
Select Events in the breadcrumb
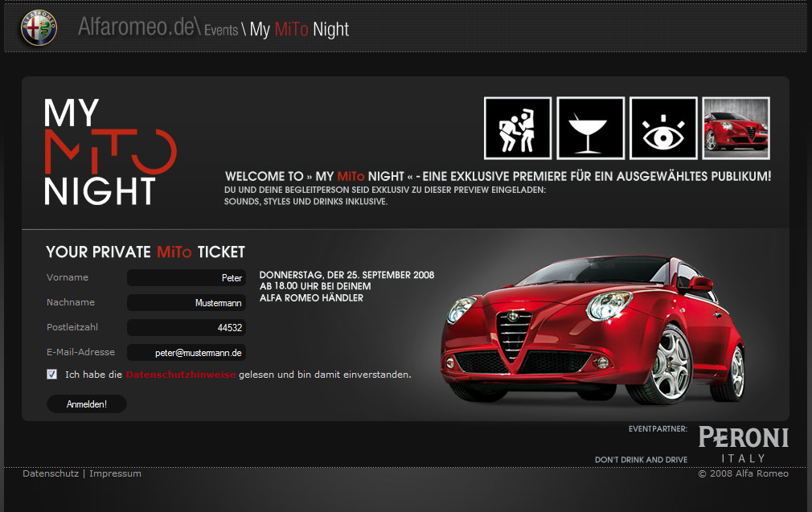[220, 31]
